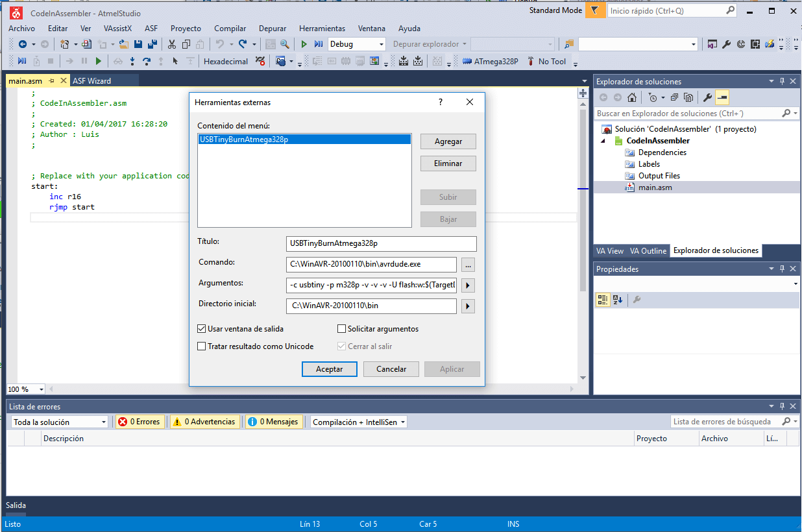This screenshot has width=802, height=532.
Task: Check Tratar resultado como Unicode checkbox
Action: tap(201, 346)
